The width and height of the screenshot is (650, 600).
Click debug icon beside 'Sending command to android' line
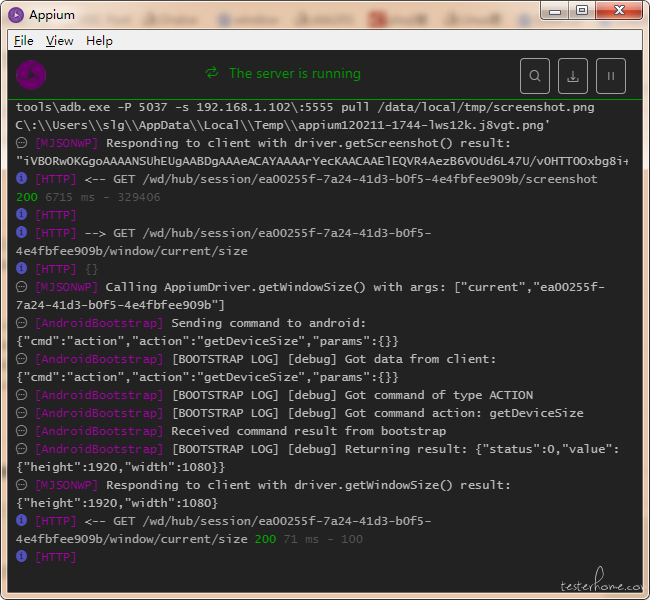[22, 323]
